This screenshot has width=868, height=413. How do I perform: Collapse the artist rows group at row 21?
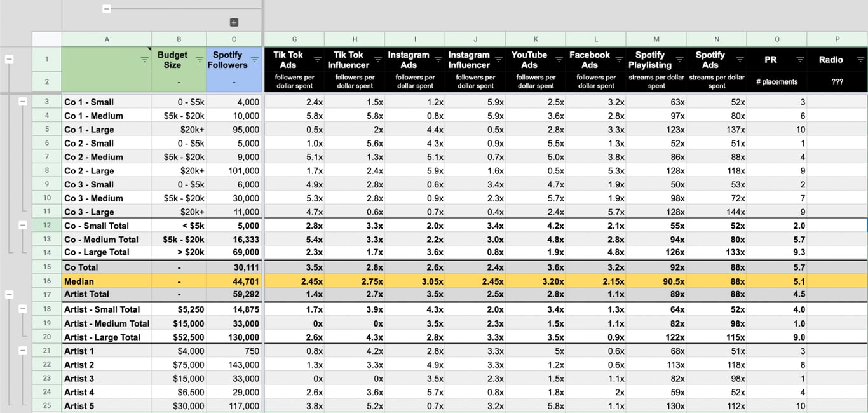[23, 350]
